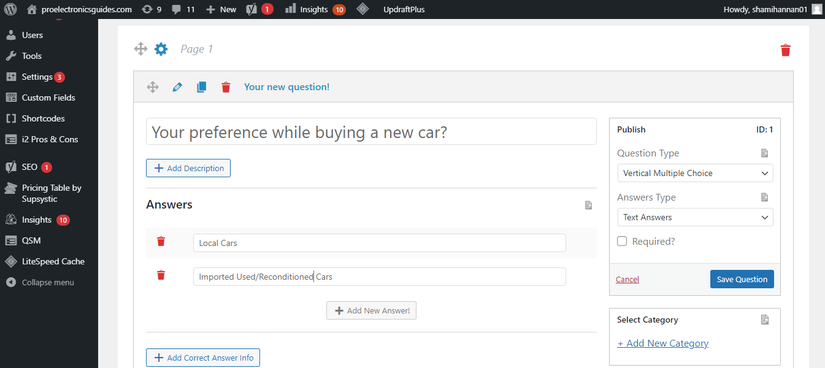Click the 'Your new question!' title
Screen dimensions: 825x368
pyautogui.click(x=287, y=87)
